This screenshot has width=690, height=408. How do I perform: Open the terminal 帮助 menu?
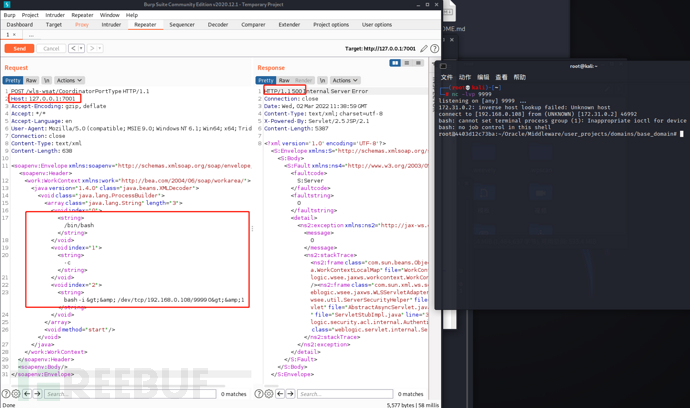[x=520, y=77]
